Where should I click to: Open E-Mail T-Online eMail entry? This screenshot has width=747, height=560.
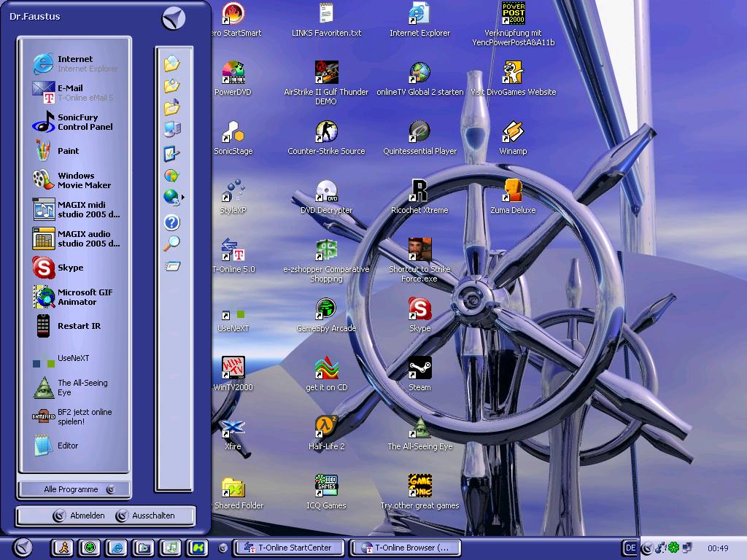73,93
